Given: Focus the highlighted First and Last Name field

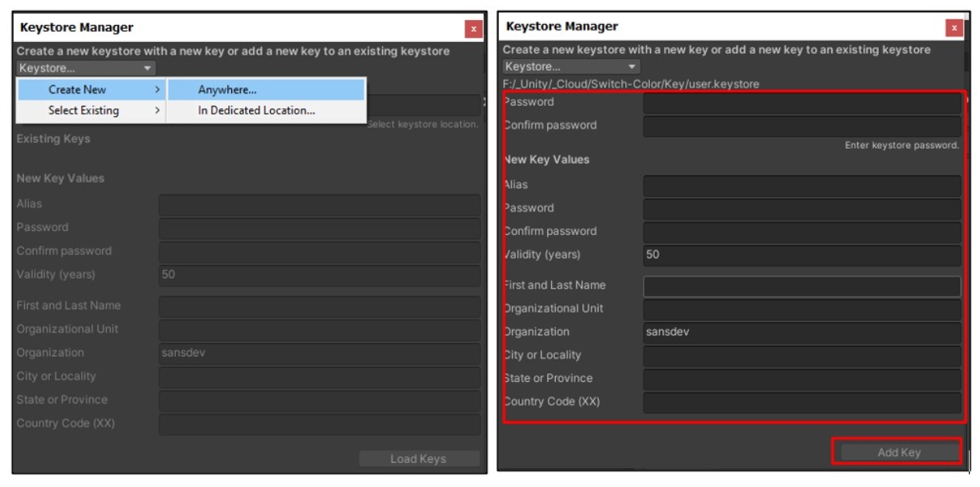Looking at the screenshot, I should pyautogui.click(x=802, y=286).
